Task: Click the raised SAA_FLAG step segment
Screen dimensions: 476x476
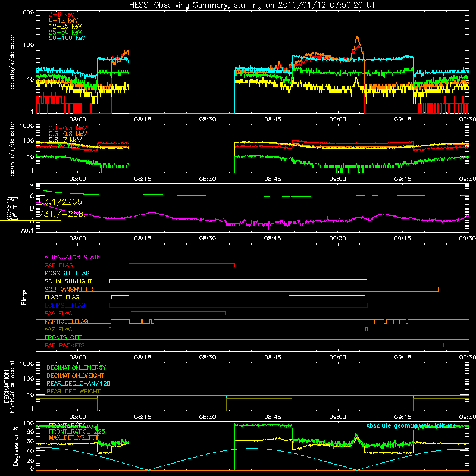Action: pos(178,311)
